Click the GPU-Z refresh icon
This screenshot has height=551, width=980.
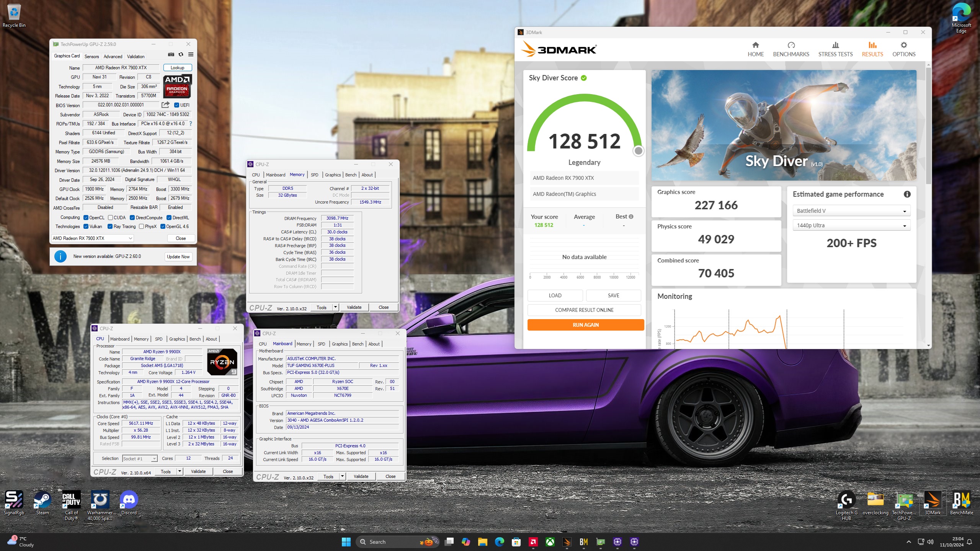181,55
